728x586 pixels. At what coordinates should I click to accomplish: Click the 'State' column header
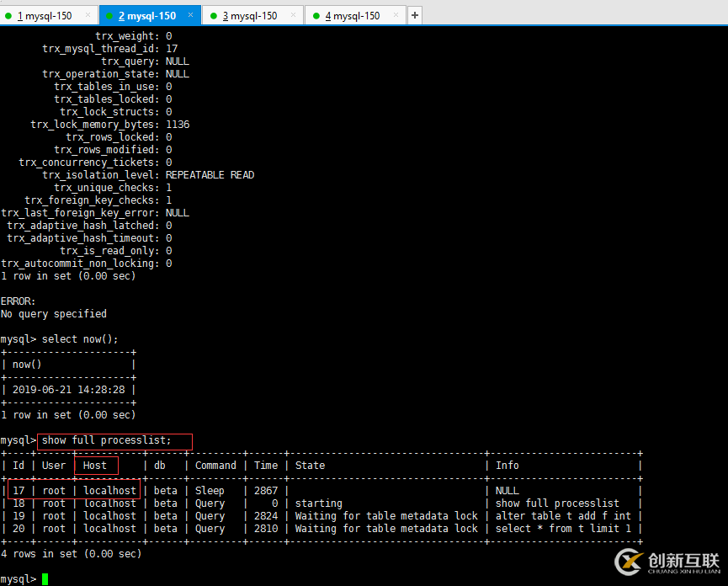311,466
